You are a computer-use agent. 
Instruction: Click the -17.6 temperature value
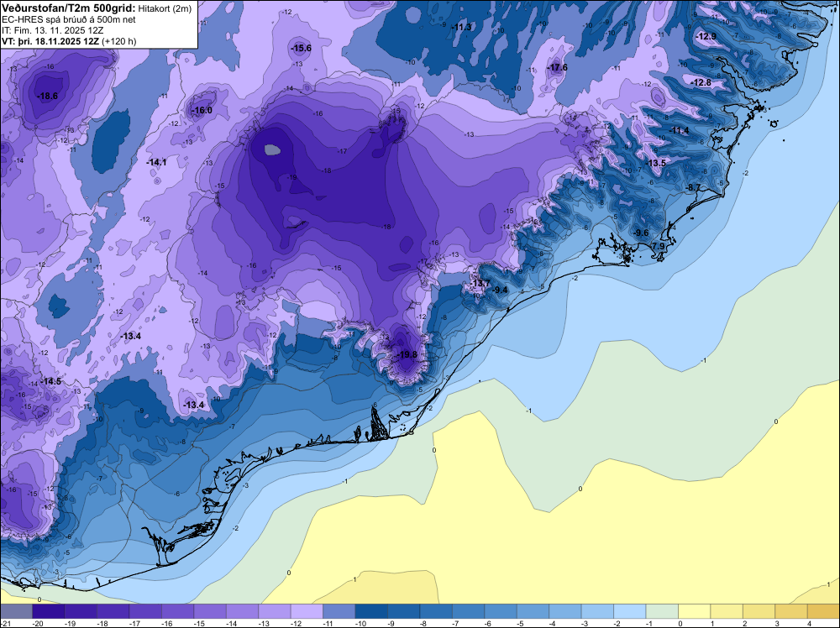click(557, 67)
